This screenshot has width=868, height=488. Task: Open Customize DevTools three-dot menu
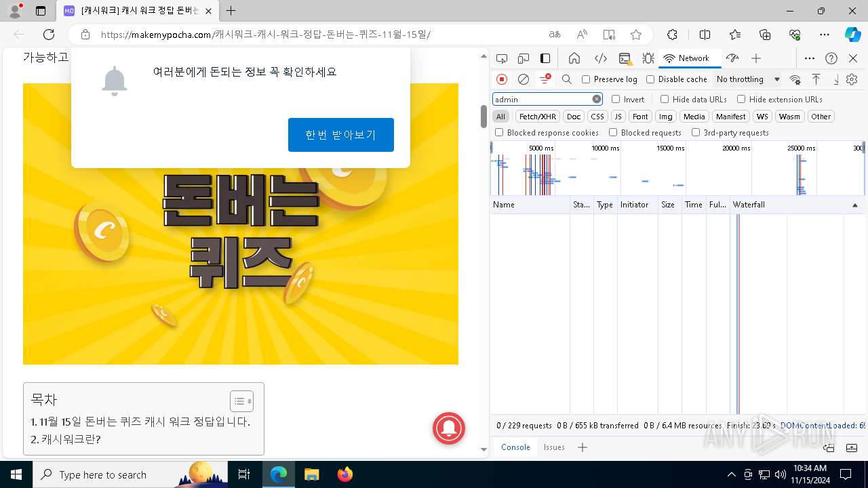809,58
